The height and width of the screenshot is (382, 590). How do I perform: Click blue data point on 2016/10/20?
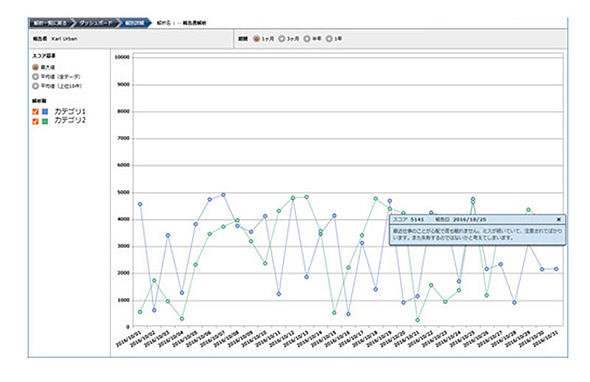[404, 303]
